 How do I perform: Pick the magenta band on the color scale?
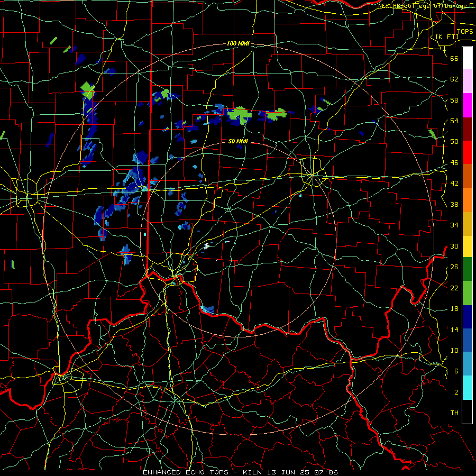click(x=467, y=105)
